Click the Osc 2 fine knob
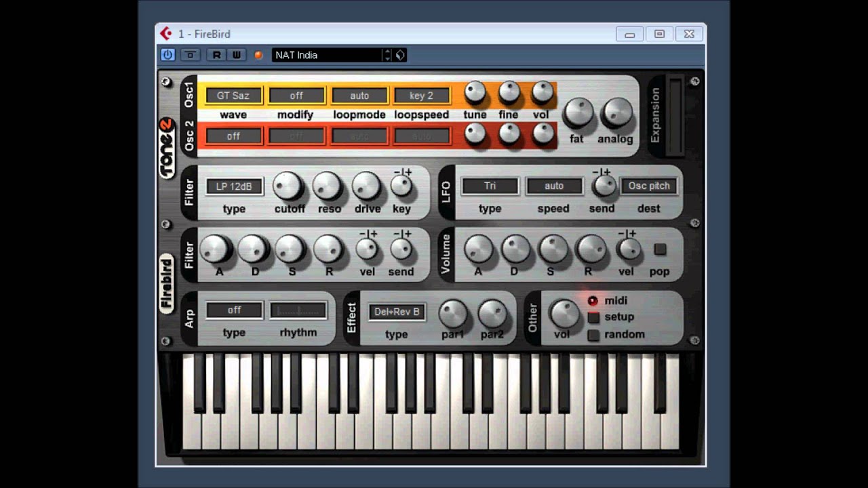Screen dimensions: 868x488 [x=509, y=134]
